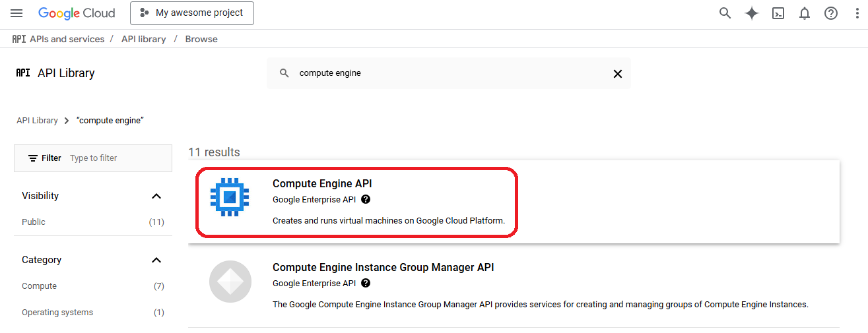Filter by Public visibility
Viewport: 868px width, 333px height.
34,222
